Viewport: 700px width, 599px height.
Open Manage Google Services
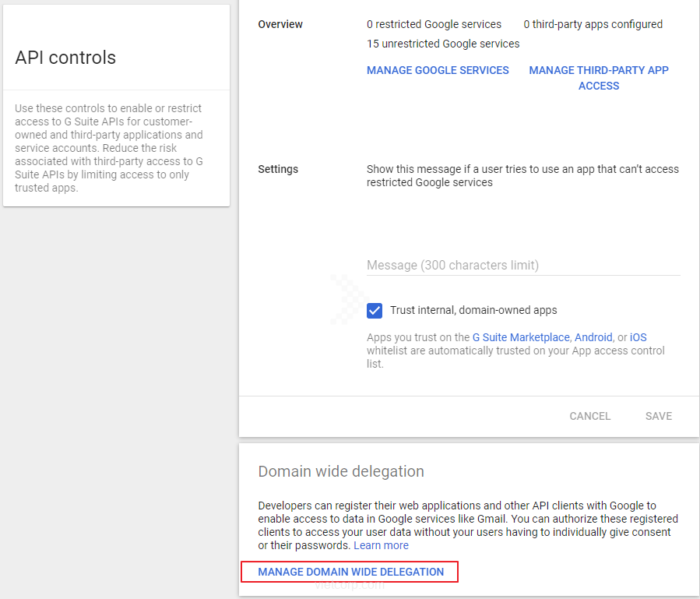point(438,70)
